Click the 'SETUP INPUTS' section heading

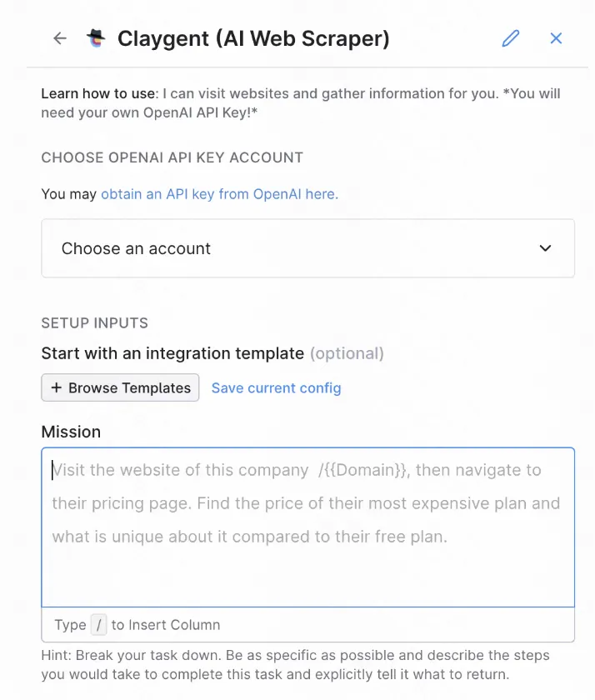(x=94, y=323)
